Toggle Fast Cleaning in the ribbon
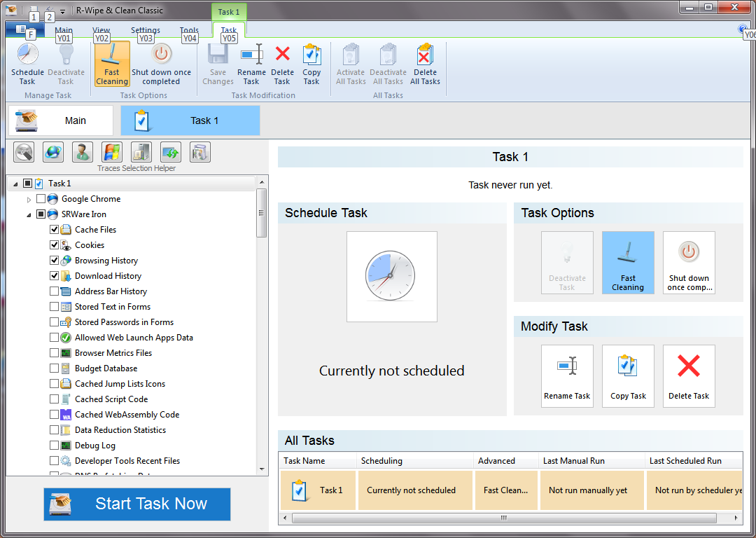Image resolution: width=756 pixels, height=538 pixels. click(x=112, y=64)
